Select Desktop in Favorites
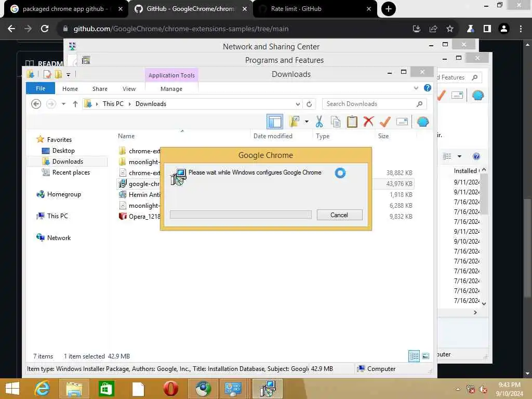 (x=63, y=150)
